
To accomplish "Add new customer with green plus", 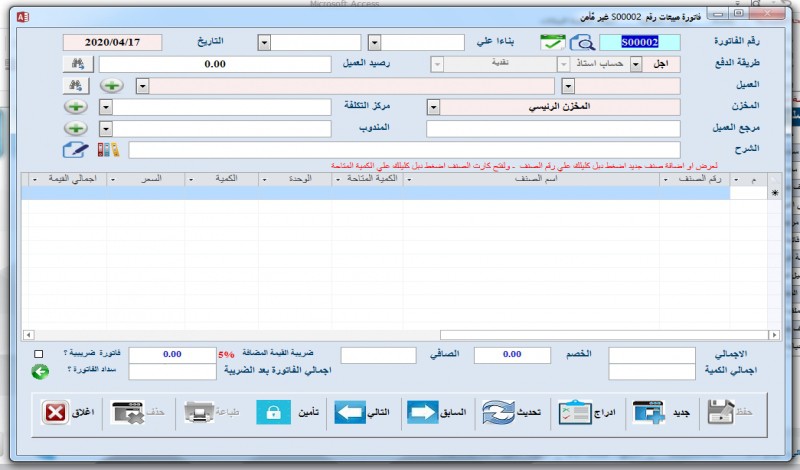I will tap(112, 86).
